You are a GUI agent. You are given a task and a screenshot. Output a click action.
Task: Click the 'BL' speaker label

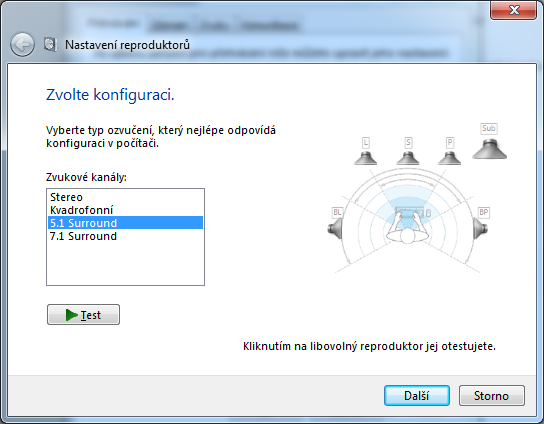point(337,212)
